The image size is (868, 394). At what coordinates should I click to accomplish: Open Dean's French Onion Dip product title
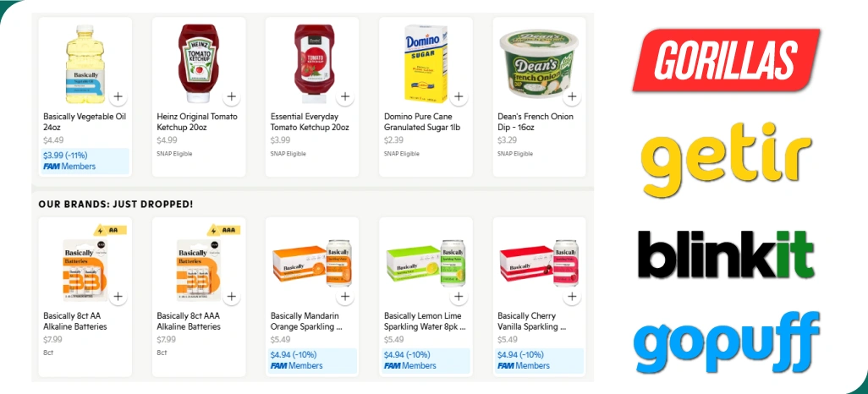tap(536, 122)
